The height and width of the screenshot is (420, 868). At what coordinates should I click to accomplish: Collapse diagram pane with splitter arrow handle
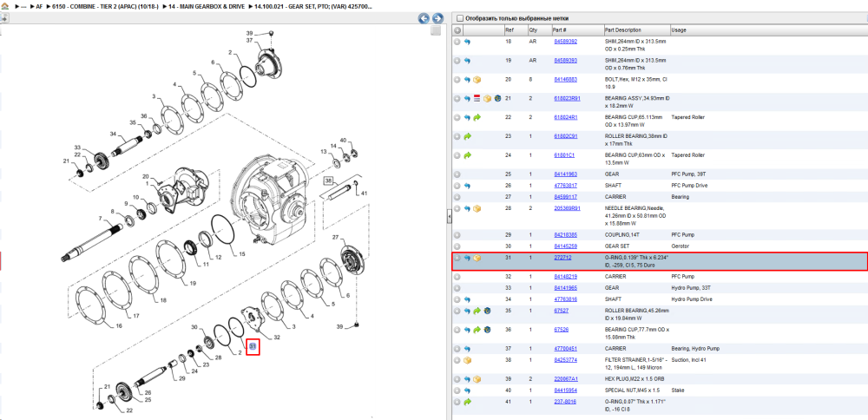pos(449,218)
